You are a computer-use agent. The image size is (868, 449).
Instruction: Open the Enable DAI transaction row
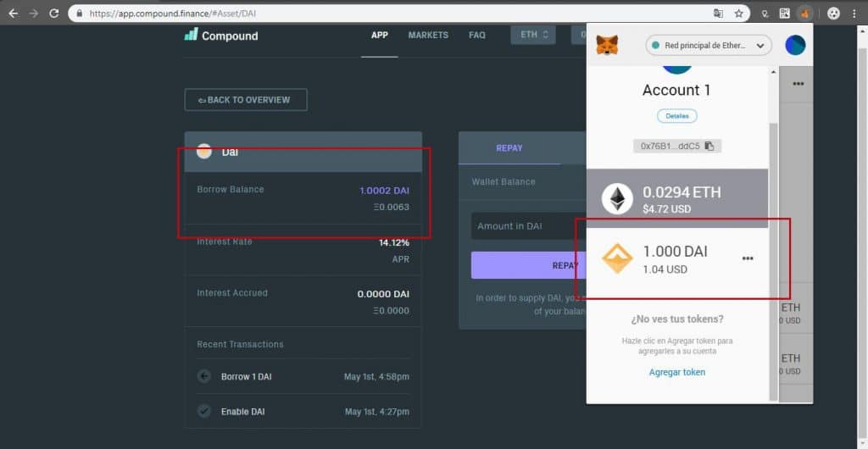click(x=303, y=412)
